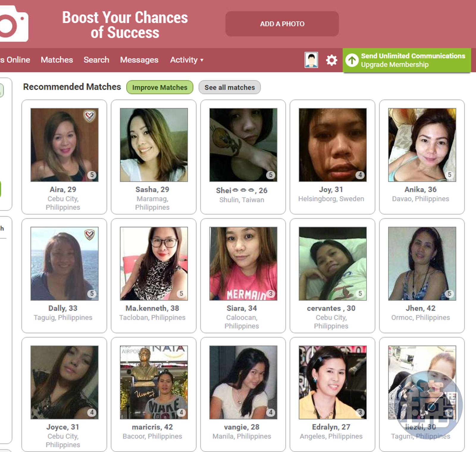
Task: Click the heart badge on Aira's photo
Action: (x=90, y=116)
